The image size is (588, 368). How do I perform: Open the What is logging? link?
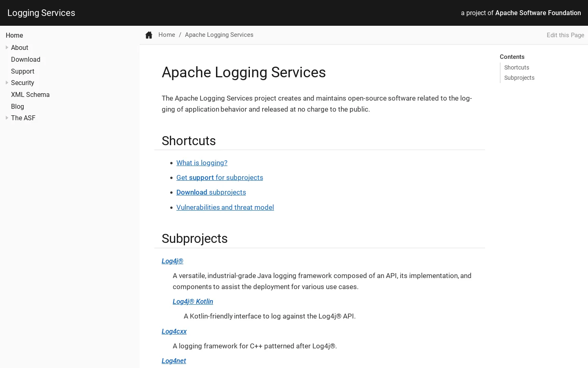click(x=202, y=163)
